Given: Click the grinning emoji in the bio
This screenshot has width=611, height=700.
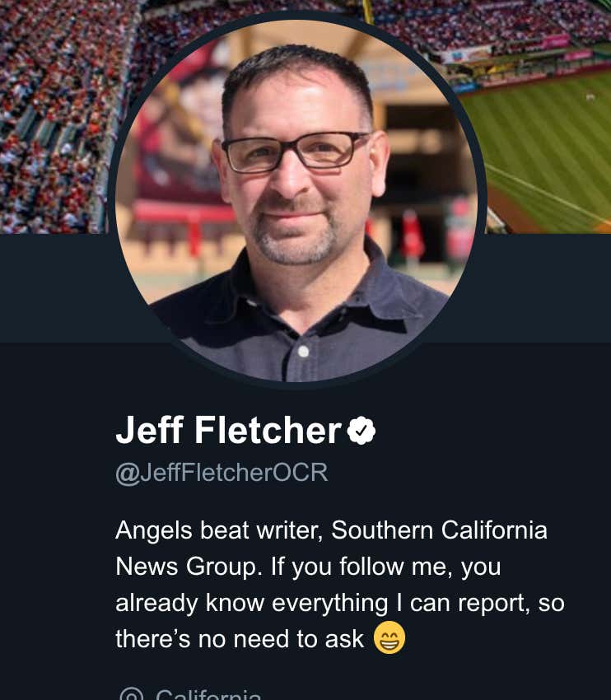Looking at the screenshot, I should coord(389,637).
